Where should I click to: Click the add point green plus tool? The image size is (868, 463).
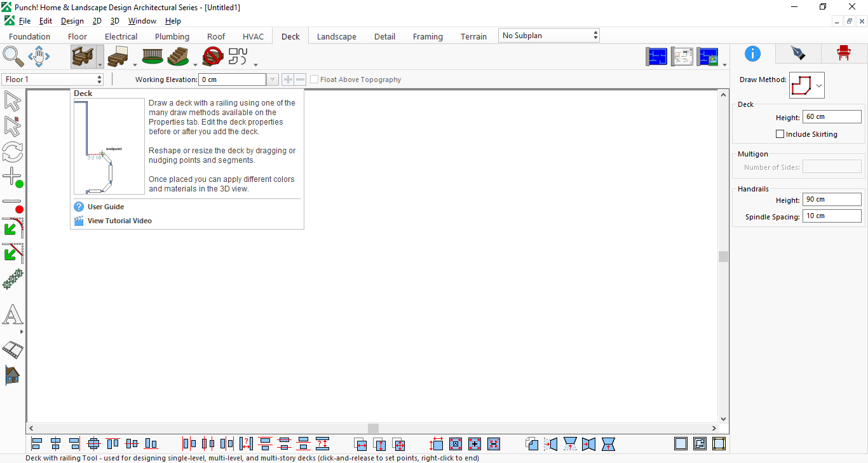[13, 177]
